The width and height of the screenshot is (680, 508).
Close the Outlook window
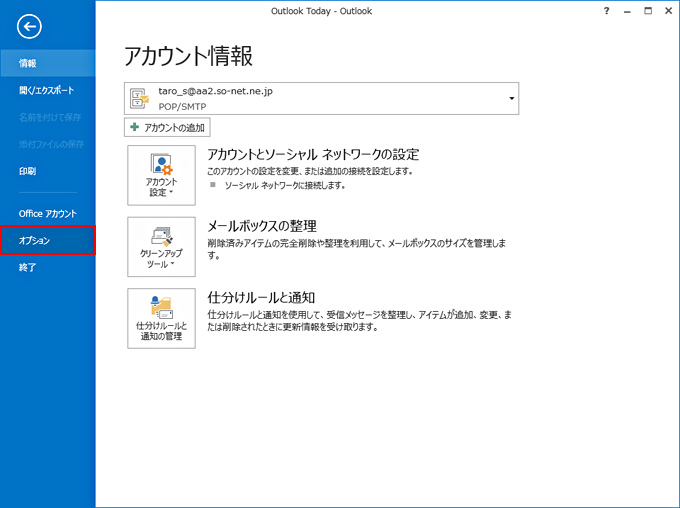(x=667, y=10)
